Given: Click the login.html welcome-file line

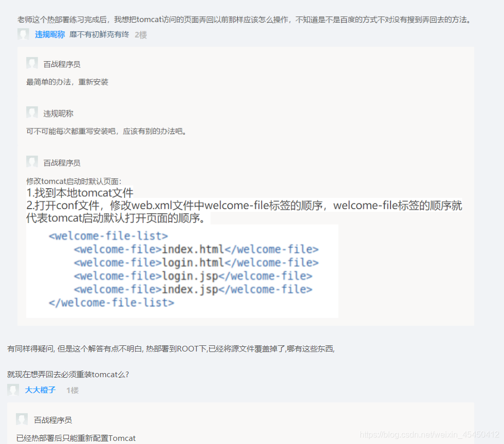Looking at the screenshot, I should (196, 263).
